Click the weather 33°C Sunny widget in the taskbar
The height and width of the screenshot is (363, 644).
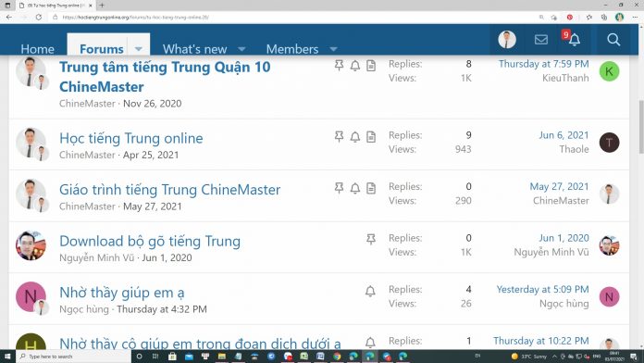pyautogui.click(x=529, y=356)
